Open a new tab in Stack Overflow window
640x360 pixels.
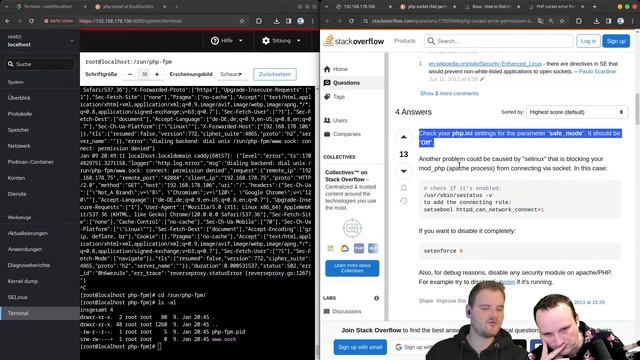(x=594, y=7)
